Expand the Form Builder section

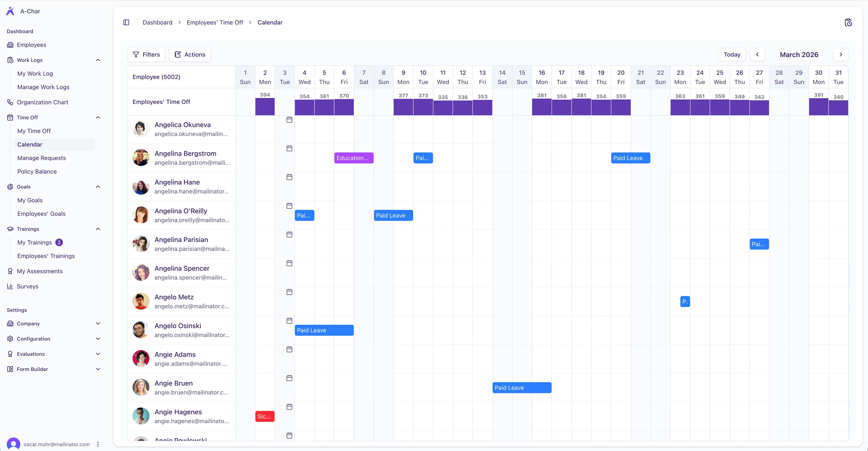point(98,369)
